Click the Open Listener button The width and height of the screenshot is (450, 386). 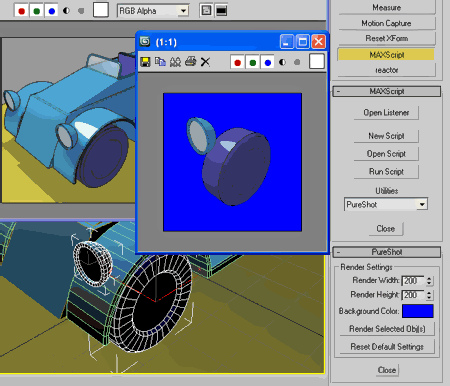tap(386, 113)
